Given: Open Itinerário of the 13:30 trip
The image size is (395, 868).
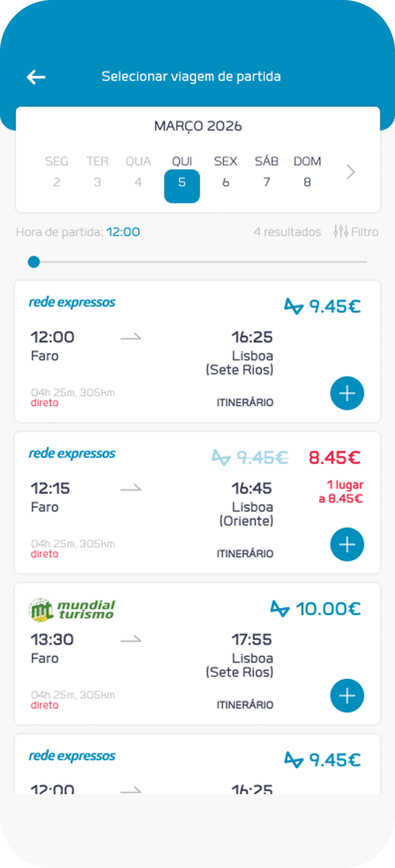Looking at the screenshot, I should (245, 705).
